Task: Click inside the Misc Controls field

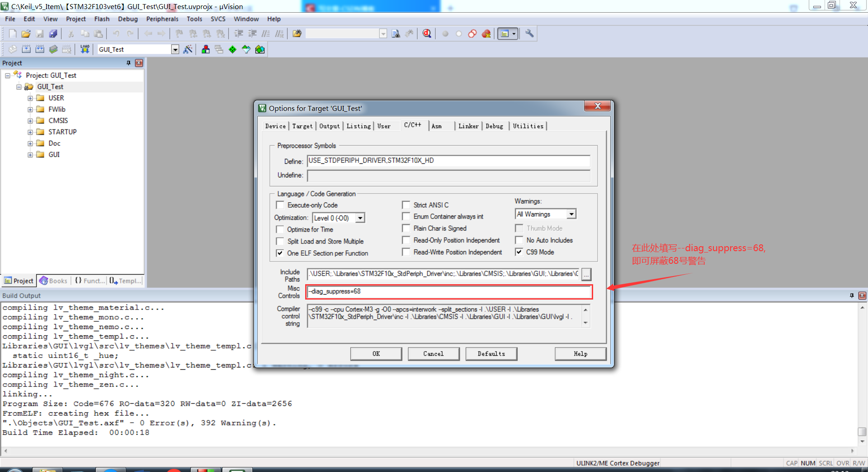Action: point(448,292)
